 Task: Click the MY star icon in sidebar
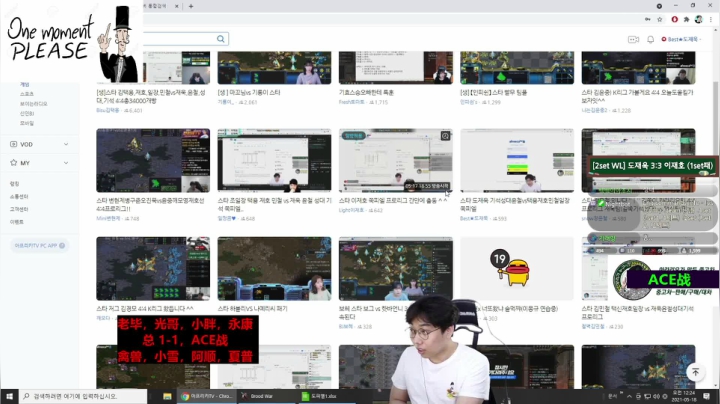tap(13, 163)
